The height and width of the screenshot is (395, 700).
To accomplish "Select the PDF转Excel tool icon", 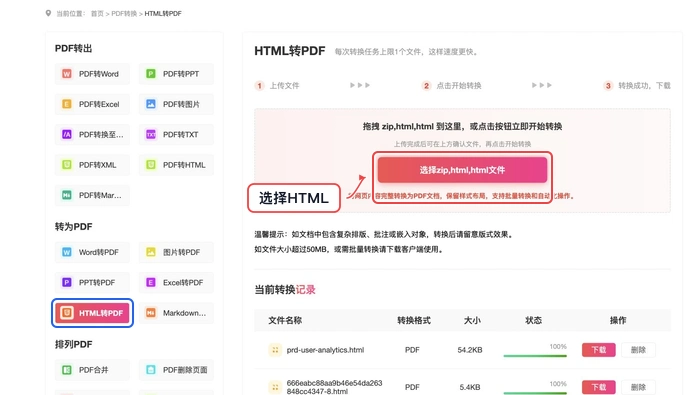I will click(x=67, y=104).
